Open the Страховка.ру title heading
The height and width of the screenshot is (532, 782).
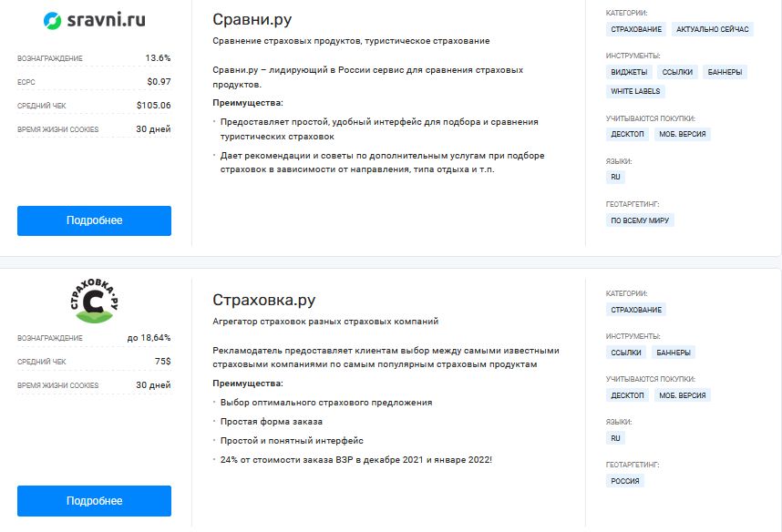click(x=263, y=300)
